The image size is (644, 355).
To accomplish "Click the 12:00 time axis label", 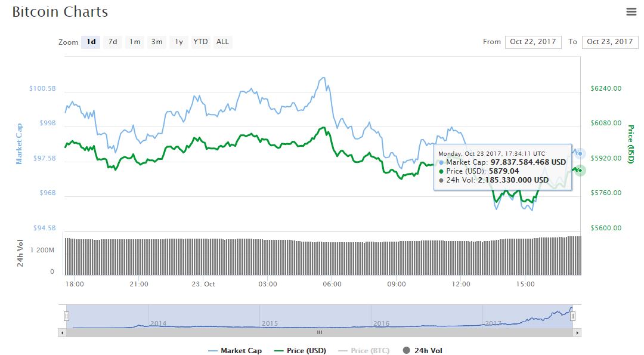I will [x=461, y=284].
